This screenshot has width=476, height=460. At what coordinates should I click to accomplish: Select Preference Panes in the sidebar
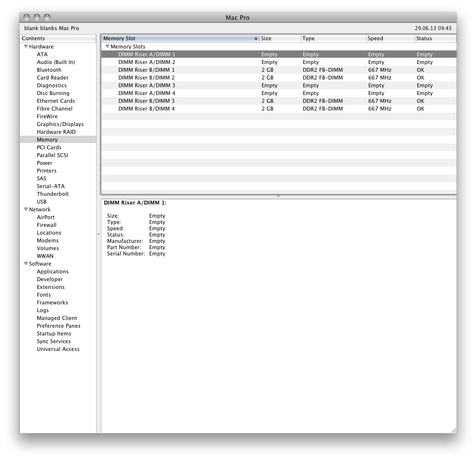[59, 326]
